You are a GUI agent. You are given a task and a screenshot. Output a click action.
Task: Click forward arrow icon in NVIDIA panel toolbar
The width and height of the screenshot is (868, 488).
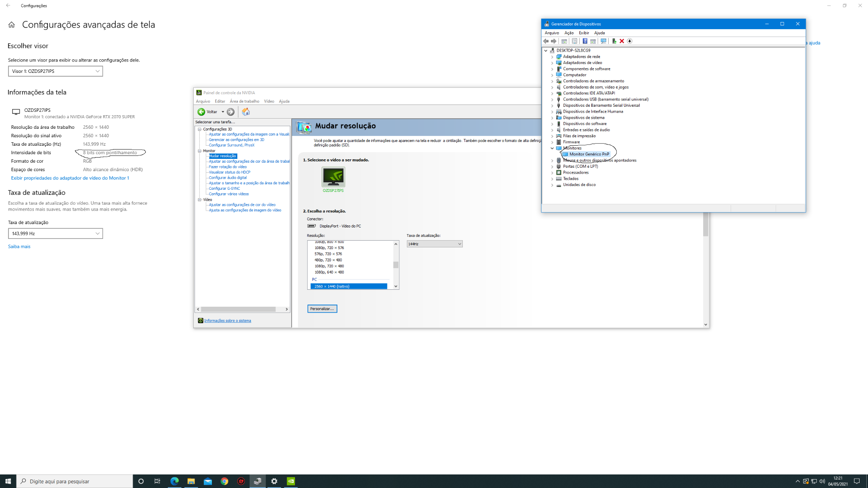click(231, 112)
